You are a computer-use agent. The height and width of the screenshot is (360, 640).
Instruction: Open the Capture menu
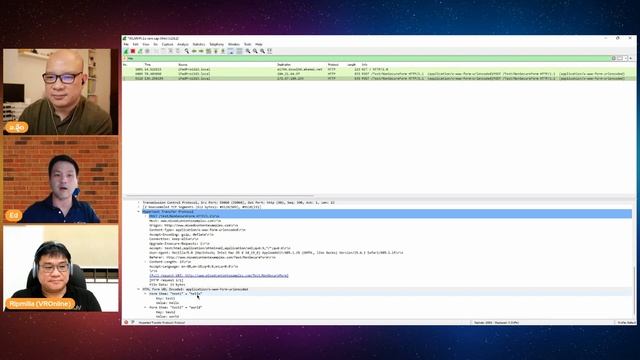pyautogui.click(x=167, y=44)
